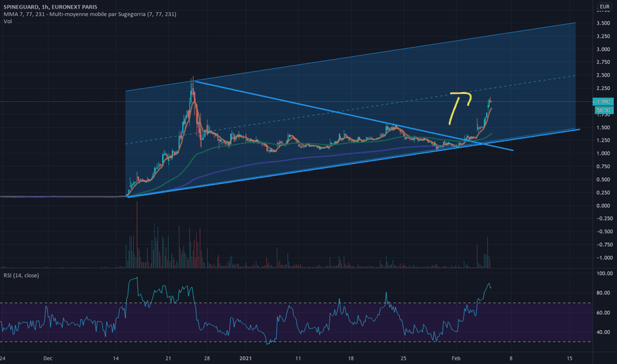Click the 0.500 price axis label
Screen dimensions: 617x364
[603, 179]
